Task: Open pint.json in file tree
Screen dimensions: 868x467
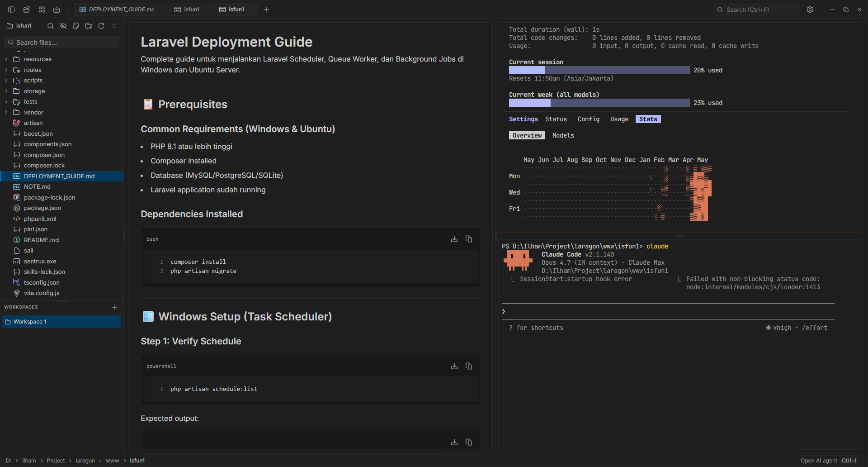Action: pyautogui.click(x=61, y=229)
